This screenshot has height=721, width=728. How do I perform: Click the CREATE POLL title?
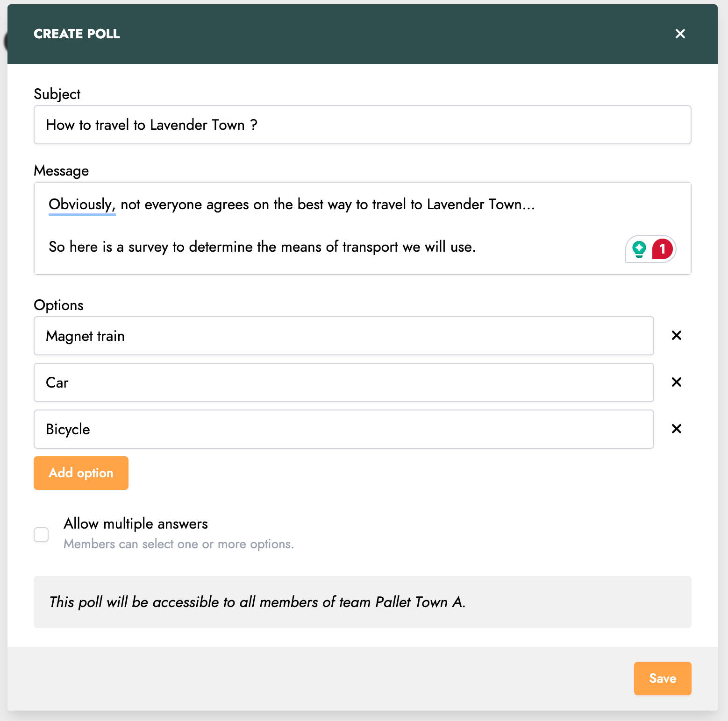pyautogui.click(x=77, y=34)
